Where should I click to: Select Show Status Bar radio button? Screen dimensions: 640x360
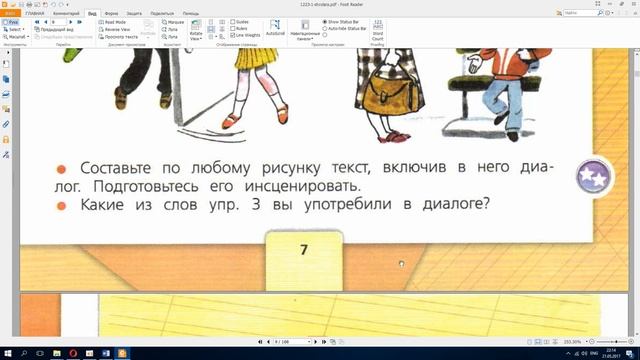point(341,22)
